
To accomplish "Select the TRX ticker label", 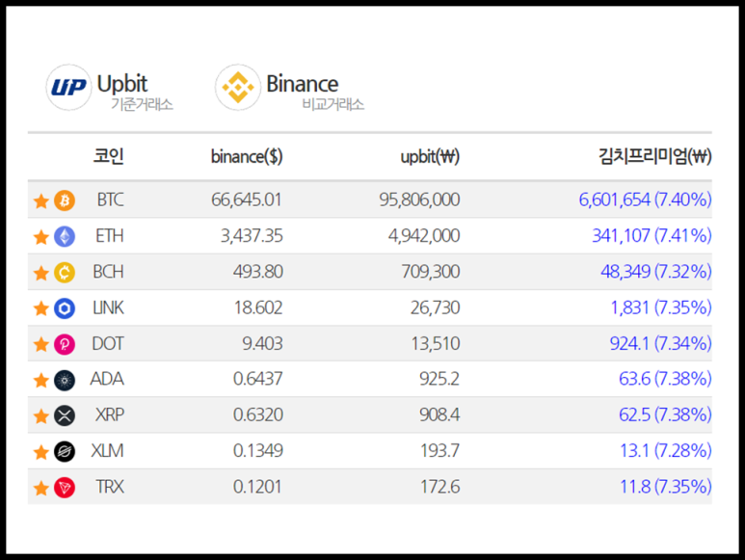I will 110,487.
